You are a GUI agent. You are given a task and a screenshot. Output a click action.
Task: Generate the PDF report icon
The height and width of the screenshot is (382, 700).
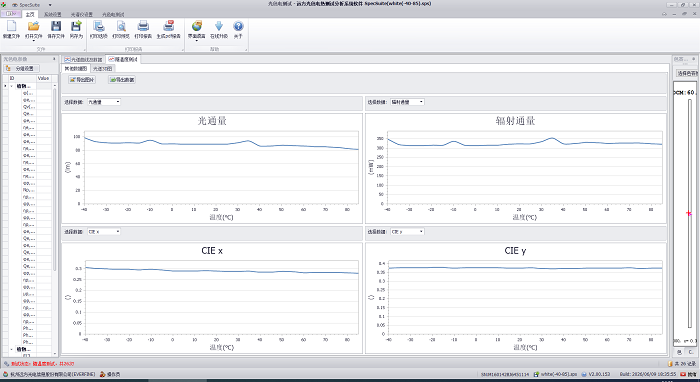point(168,29)
